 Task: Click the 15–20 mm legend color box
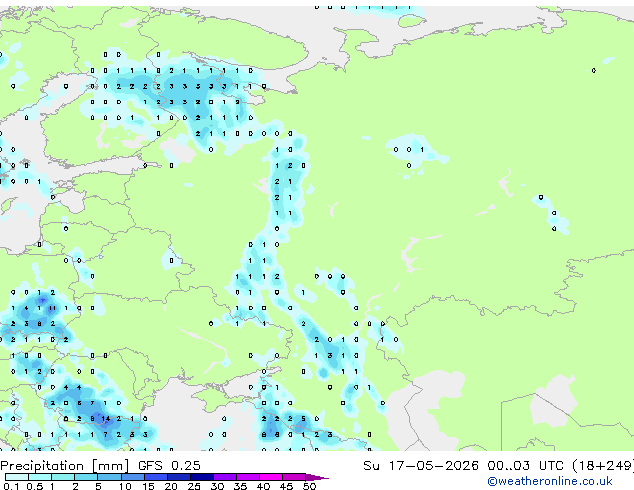click(155, 477)
